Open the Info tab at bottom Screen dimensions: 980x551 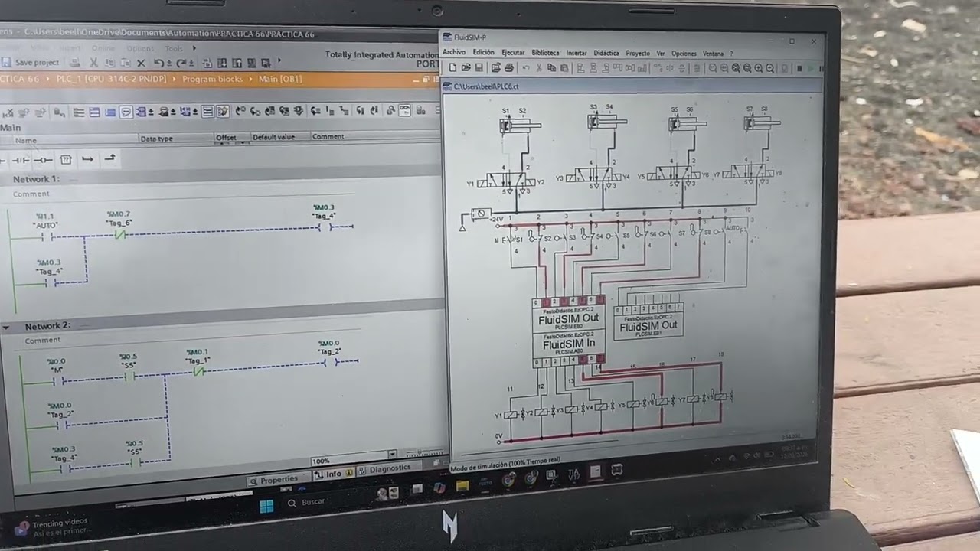pos(332,474)
